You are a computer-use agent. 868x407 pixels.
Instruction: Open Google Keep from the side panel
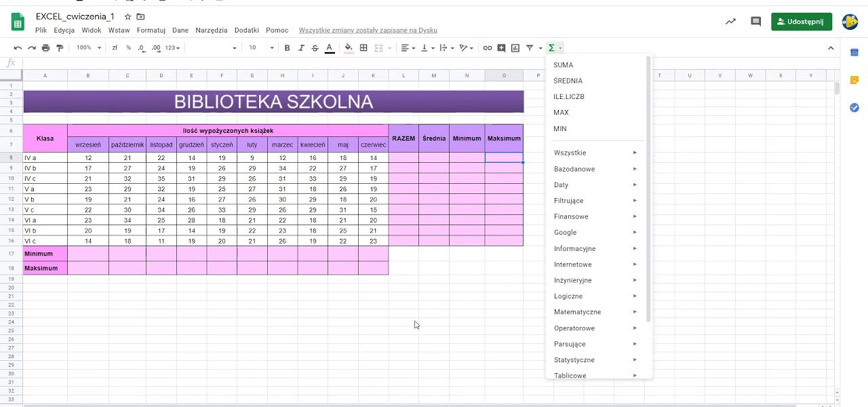[854, 79]
